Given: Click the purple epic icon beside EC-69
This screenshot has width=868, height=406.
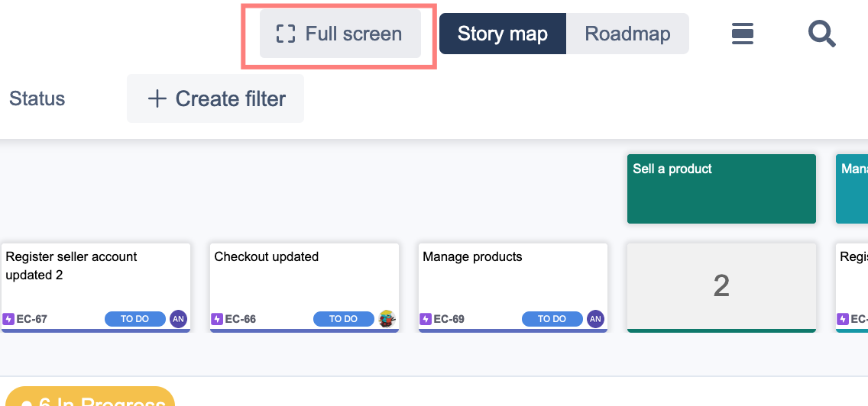Looking at the screenshot, I should [426, 319].
